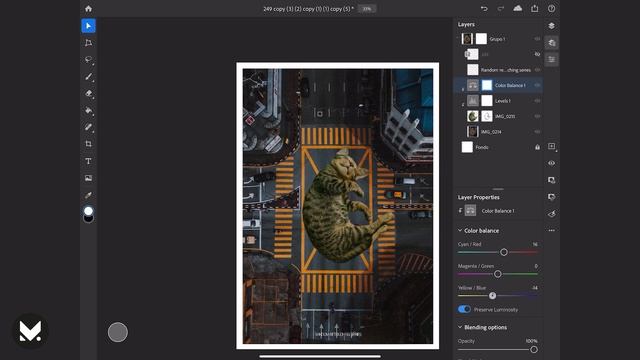Viewport: 640px width, 360px height.
Task: Click the Redo arrow
Action: (501, 9)
